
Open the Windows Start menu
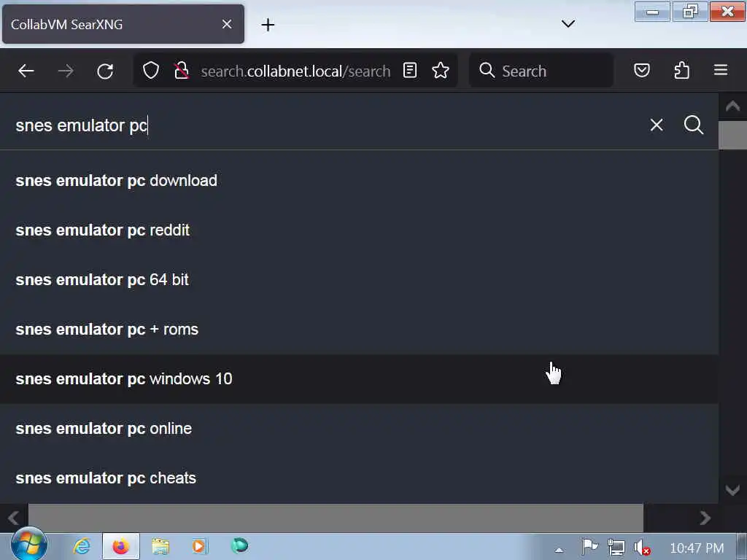pos(29,545)
